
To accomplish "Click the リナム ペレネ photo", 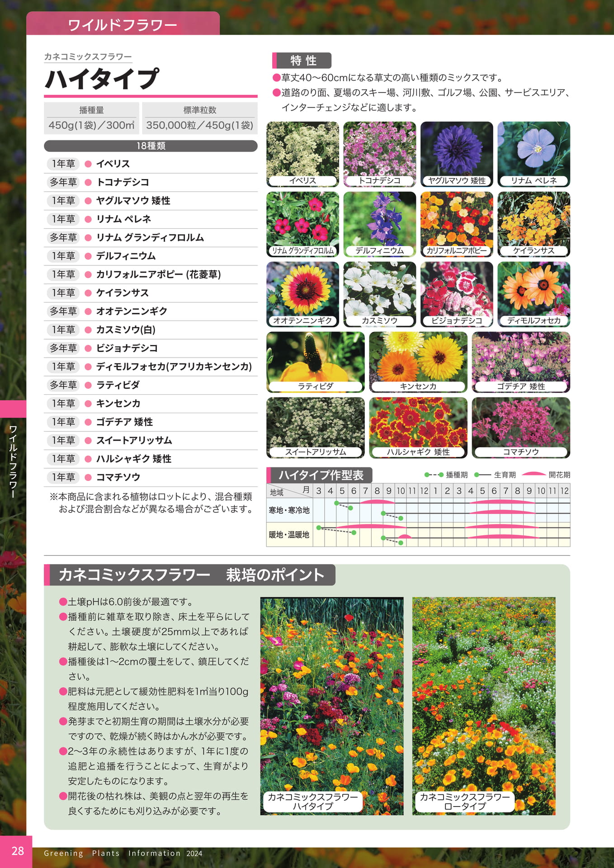I will (x=534, y=154).
